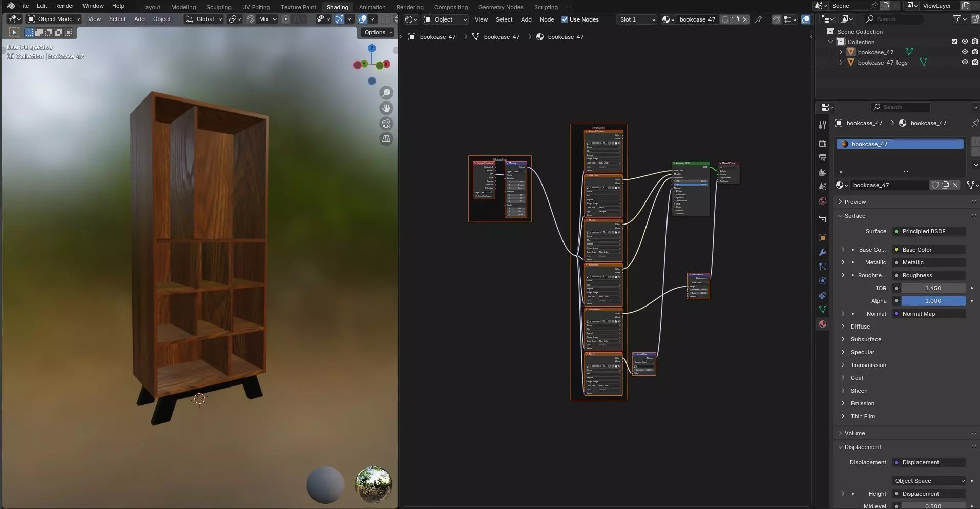Hide bookcase_47_legs via eye icon
The height and width of the screenshot is (509, 980).
(965, 62)
